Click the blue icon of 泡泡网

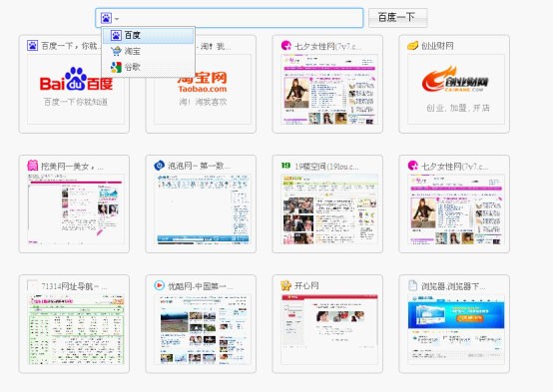160,166
